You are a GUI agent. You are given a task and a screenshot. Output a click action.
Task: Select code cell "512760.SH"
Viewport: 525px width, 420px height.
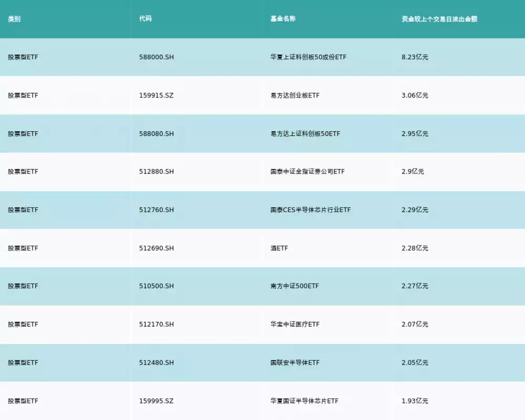156,210
